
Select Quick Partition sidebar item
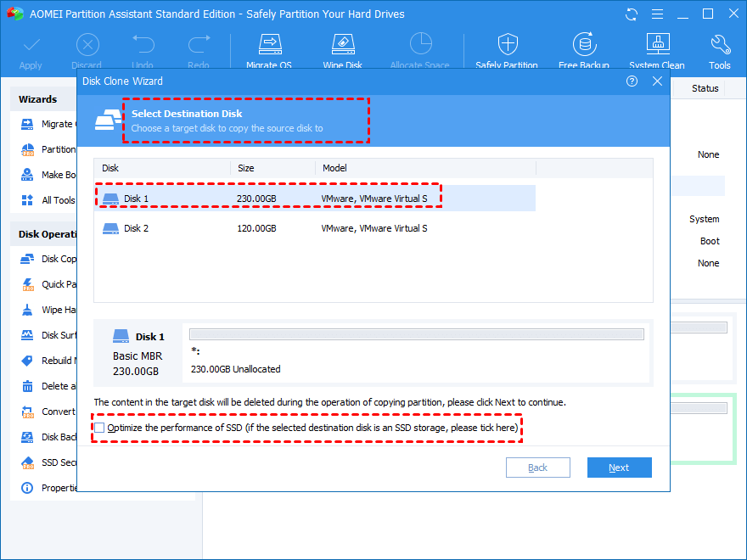pyautogui.click(x=48, y=284)
